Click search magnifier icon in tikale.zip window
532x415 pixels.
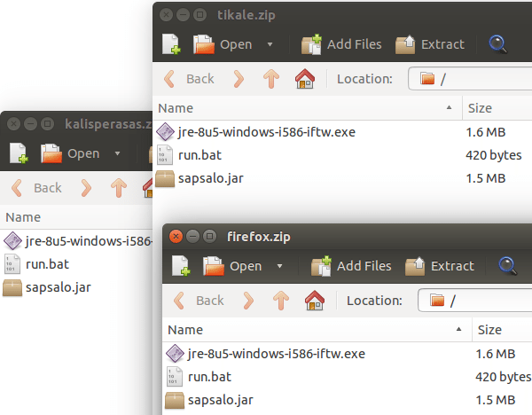coord(497,44)
